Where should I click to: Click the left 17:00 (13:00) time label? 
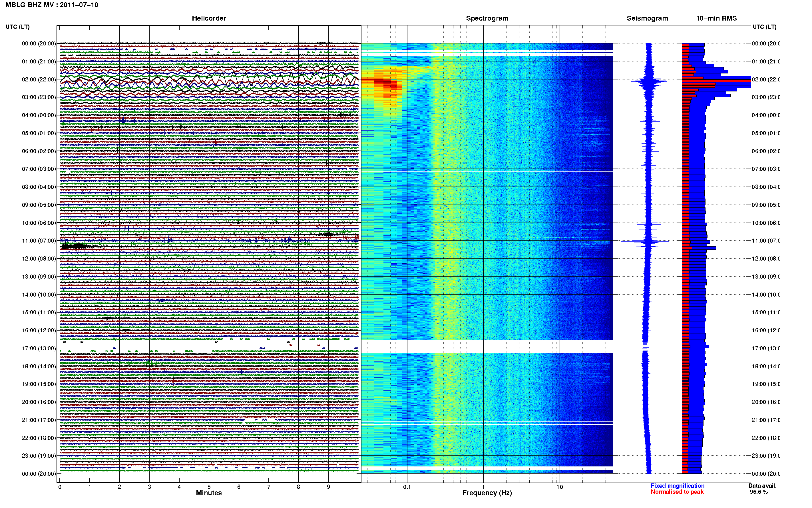click(x=39, y=348)
